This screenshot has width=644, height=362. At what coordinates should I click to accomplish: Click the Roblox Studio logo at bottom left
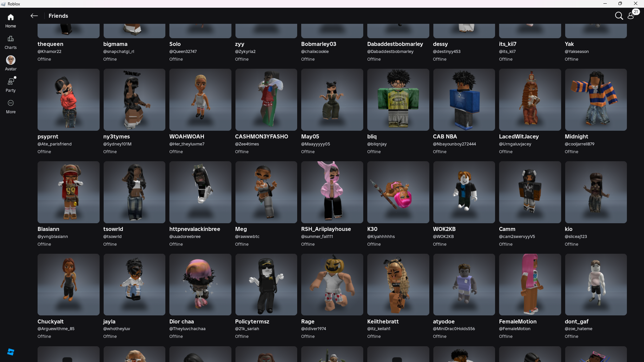pos(11,352)
